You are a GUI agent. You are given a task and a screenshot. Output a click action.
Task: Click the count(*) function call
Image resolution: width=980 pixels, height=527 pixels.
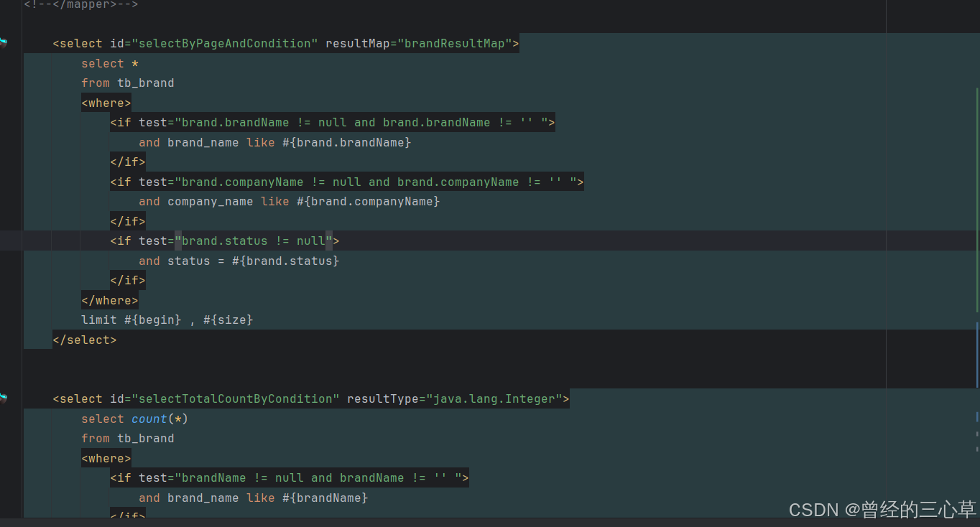(160, 419)
